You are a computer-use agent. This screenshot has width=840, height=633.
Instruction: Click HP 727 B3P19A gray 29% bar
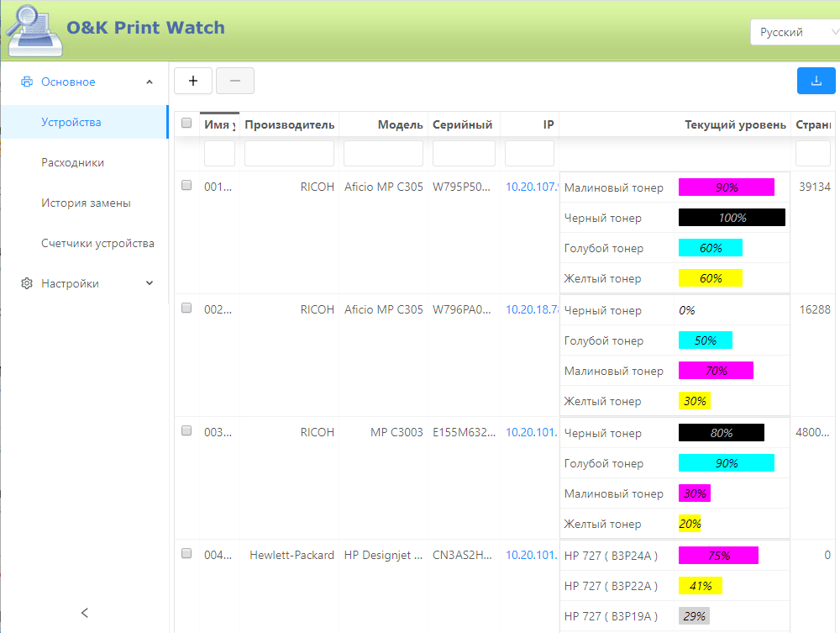click(695, 616)
